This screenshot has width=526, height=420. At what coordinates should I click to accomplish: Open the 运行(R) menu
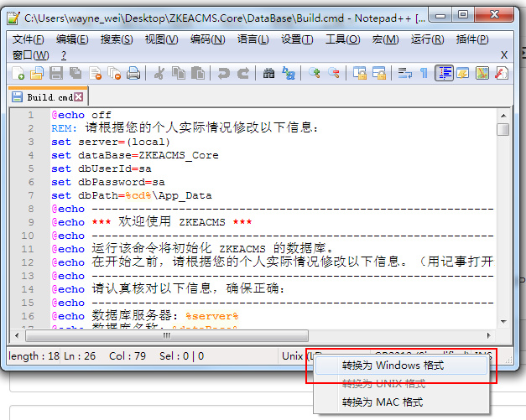click(427, 39)
